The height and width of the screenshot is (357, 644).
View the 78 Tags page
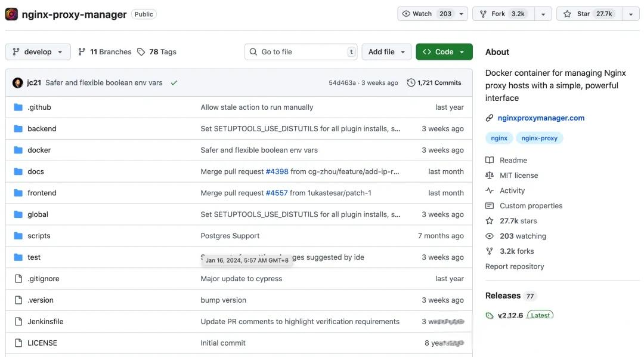click(157, 52)
